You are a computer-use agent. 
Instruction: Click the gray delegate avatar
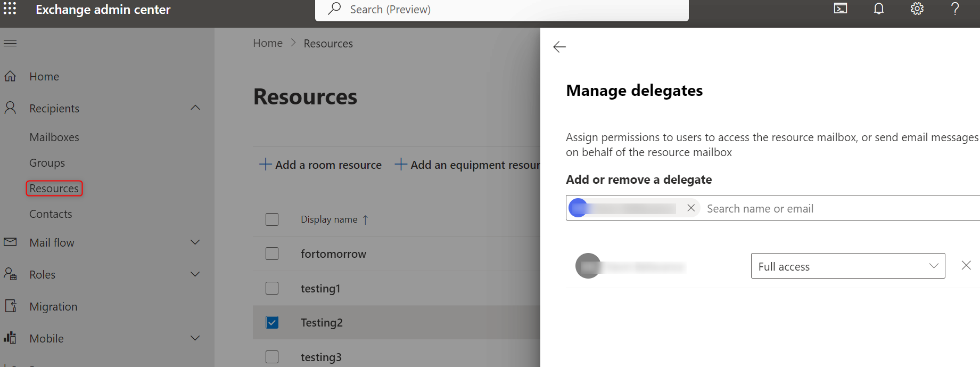[588, 266]
